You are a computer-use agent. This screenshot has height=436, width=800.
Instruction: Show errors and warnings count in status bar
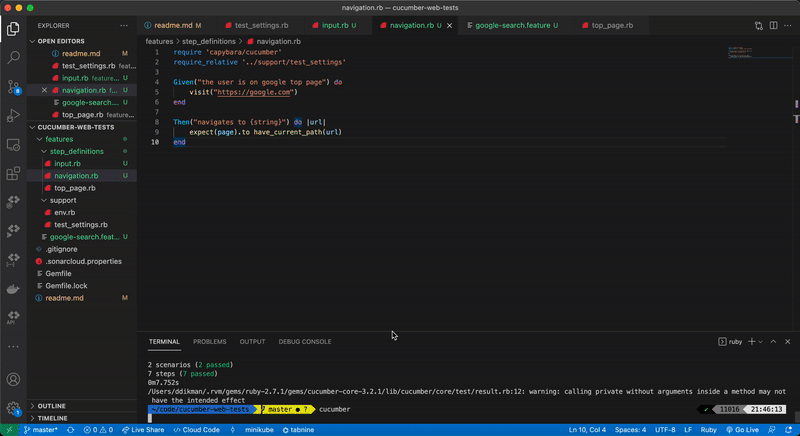pyautogui.click(x=98, y=430)
